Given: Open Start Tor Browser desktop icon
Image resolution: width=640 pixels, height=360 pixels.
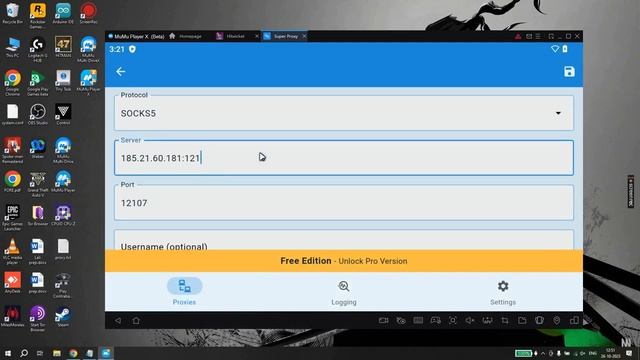Looking at the screenshot, I should pos(38,319).
